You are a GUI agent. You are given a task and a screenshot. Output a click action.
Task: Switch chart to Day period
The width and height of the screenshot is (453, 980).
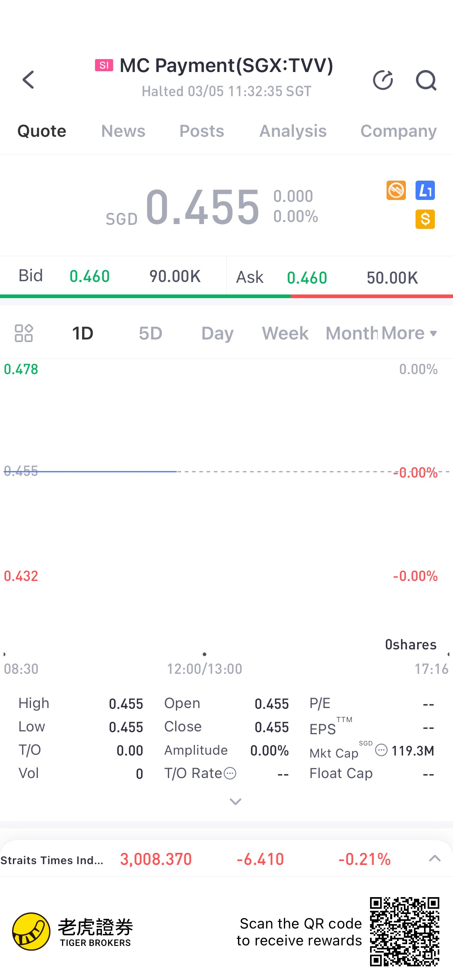[x=217, y=333]
